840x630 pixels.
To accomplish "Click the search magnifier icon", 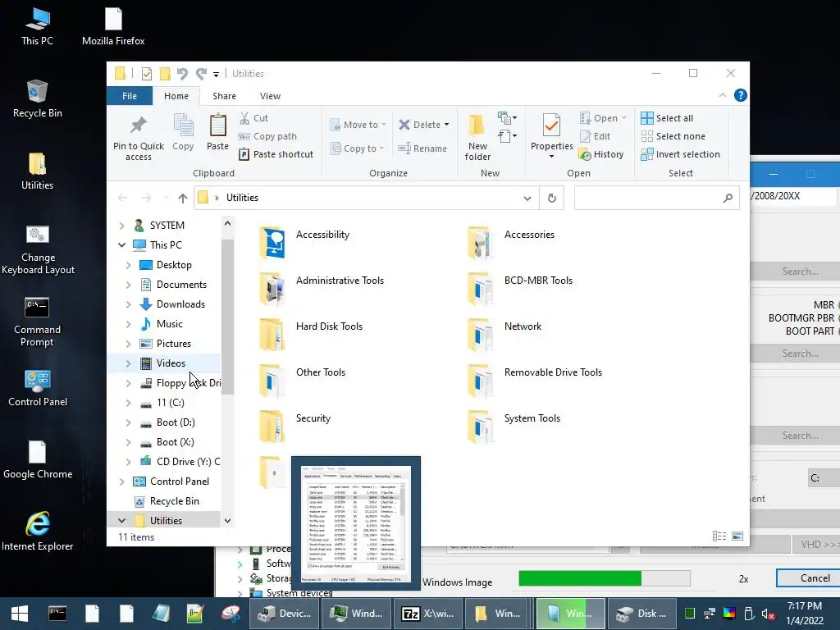I will click(728, 199).
